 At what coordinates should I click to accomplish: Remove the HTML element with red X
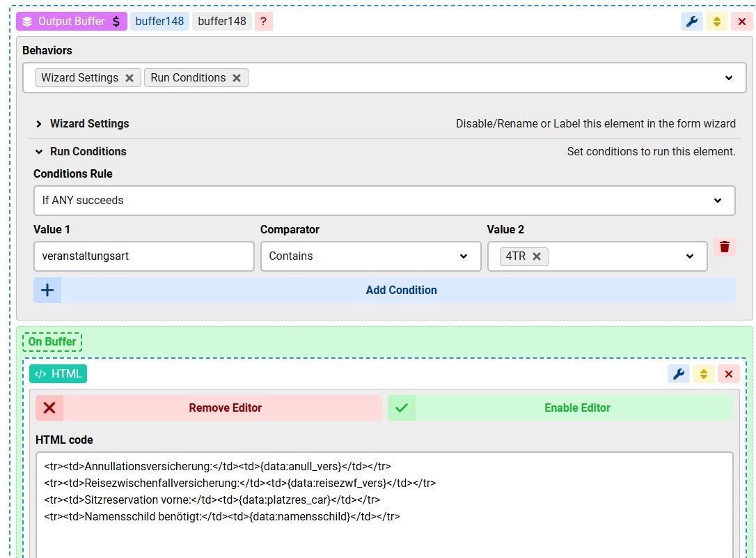(729, 374)
